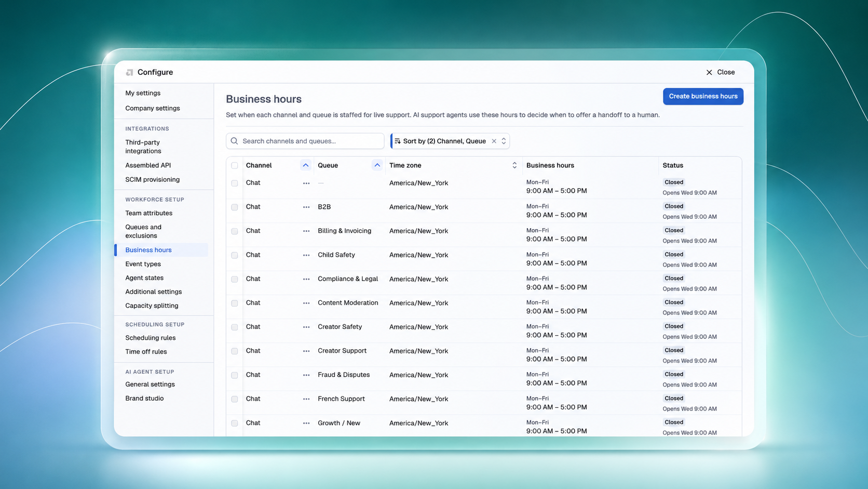Open options menu for Compliance & Legal row
868x489 pixels.
coord(306,279)
